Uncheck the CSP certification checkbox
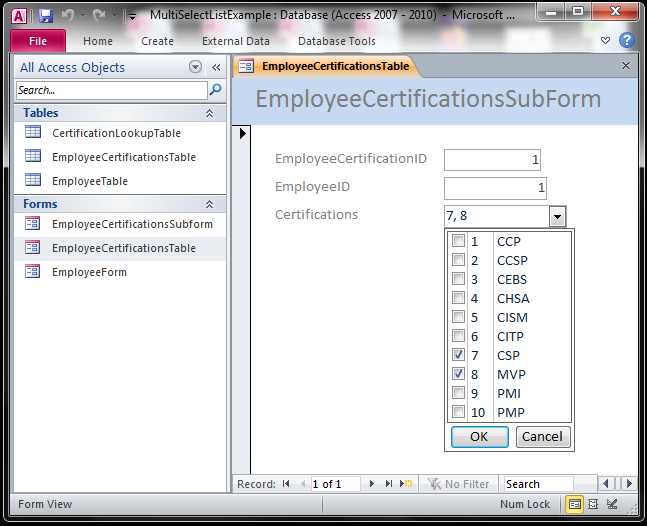 point(458,354)
